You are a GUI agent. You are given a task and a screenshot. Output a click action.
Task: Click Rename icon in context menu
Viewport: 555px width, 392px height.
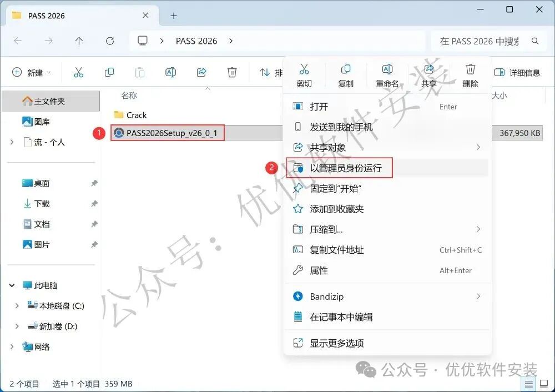tap(387, 69)
